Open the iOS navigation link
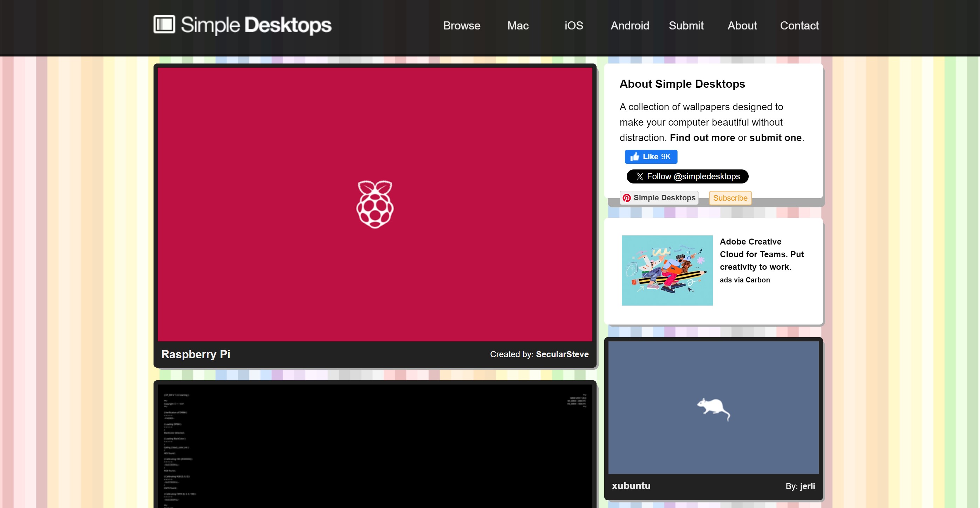The height and width of the screenshot is (508, 980). (573, 26)
